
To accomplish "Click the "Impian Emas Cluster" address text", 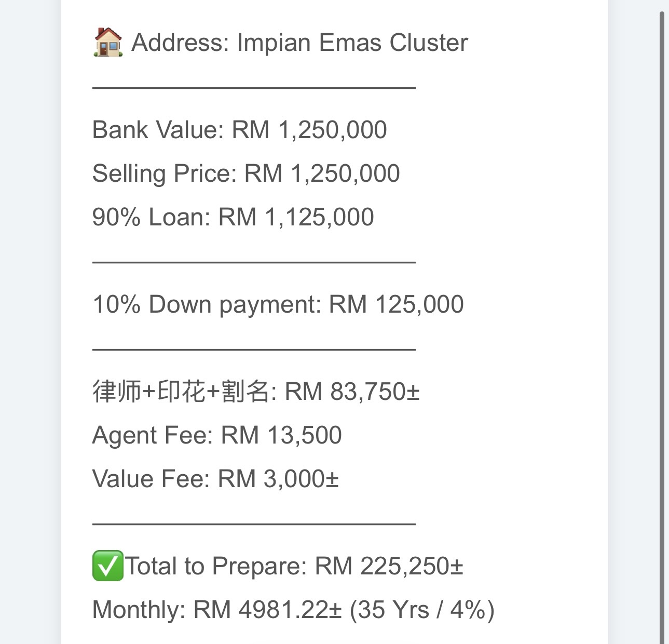I will [x=352, y=43].
